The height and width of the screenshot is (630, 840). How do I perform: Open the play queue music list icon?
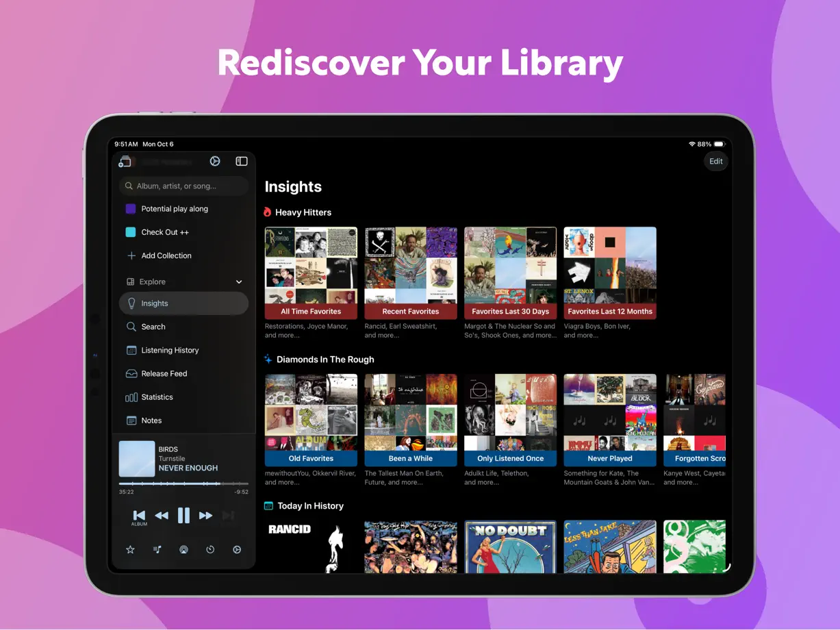coord(157,550)
